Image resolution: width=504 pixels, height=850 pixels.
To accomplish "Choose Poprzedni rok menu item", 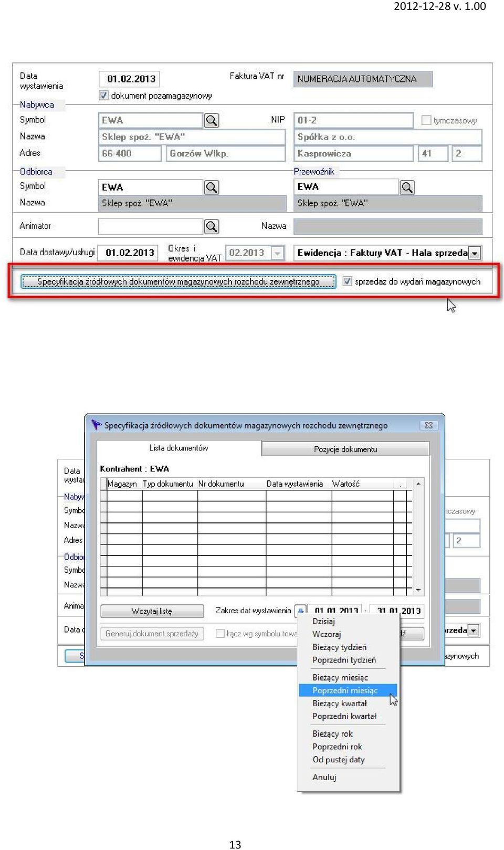I will pos(337,747).
